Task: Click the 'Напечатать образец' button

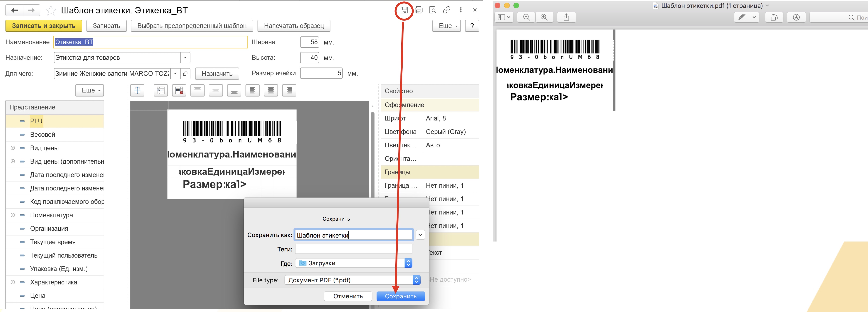Action: 294,26
